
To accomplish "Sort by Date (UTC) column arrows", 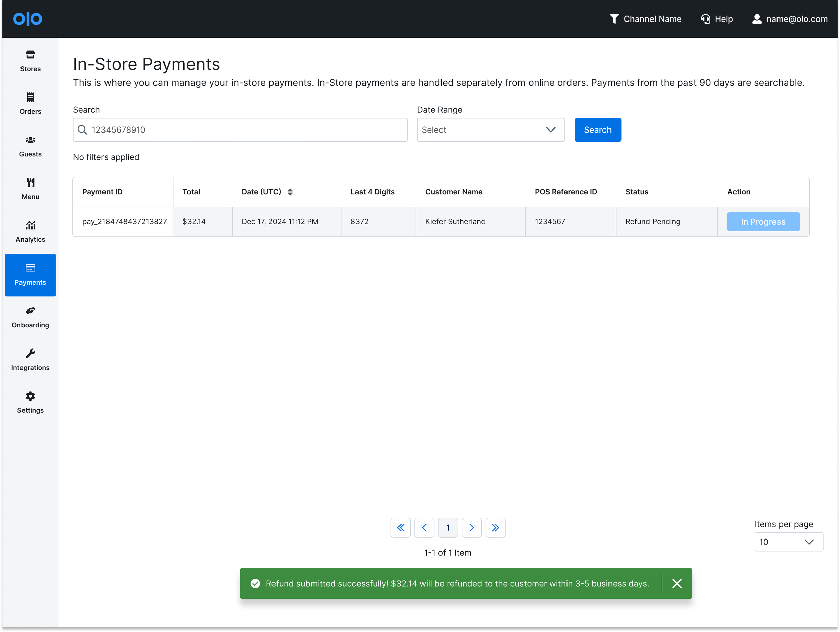I will coord(290,192).
